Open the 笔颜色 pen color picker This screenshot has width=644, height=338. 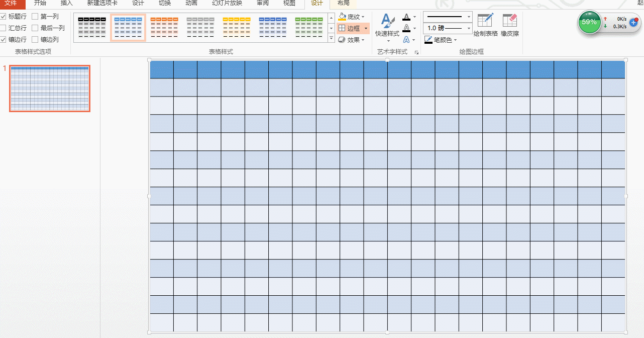441,40
